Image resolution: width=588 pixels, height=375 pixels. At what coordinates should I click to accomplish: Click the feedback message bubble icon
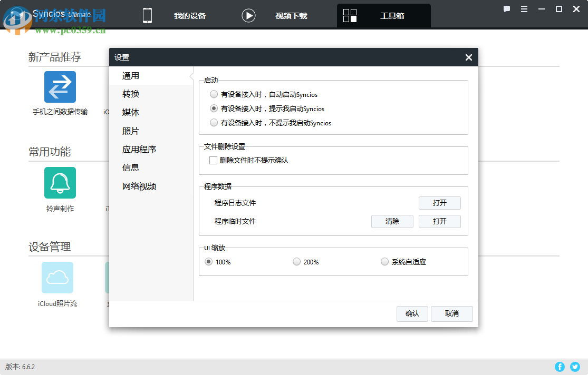[506, 9]
